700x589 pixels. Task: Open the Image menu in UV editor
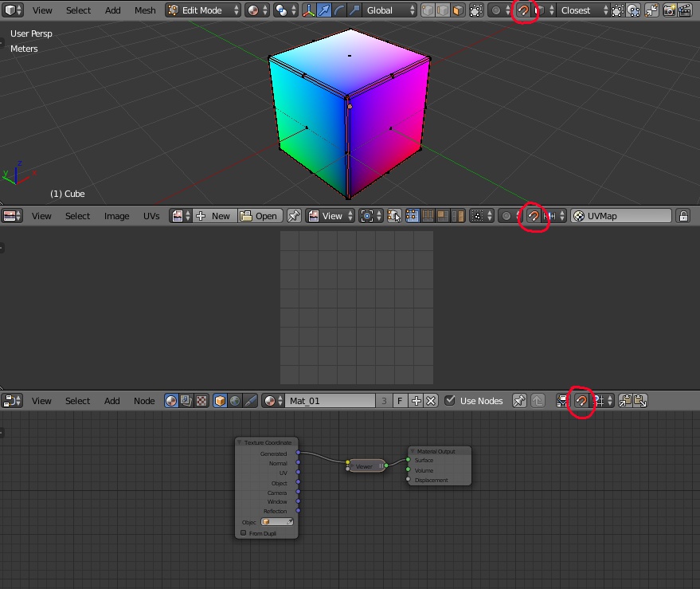(116, 216)
